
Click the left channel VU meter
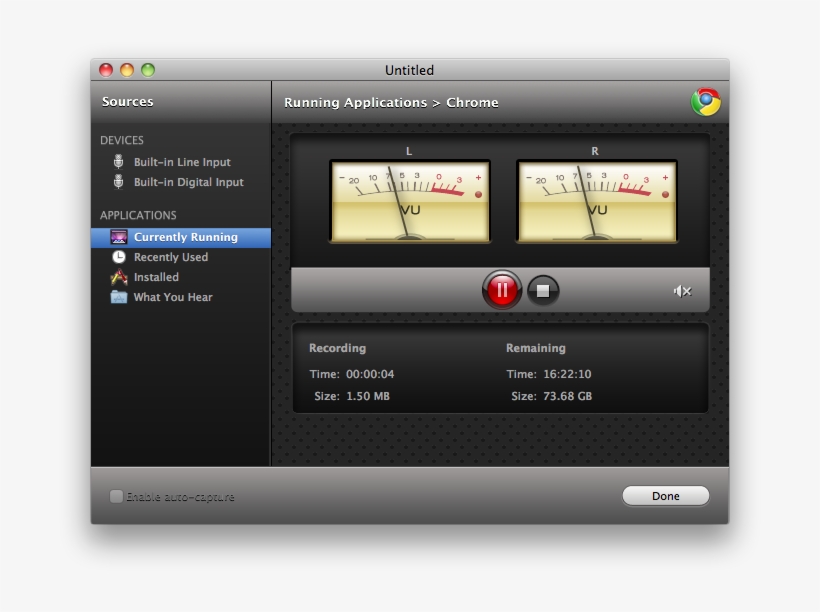pyautogui.click(x=410, y=200)
